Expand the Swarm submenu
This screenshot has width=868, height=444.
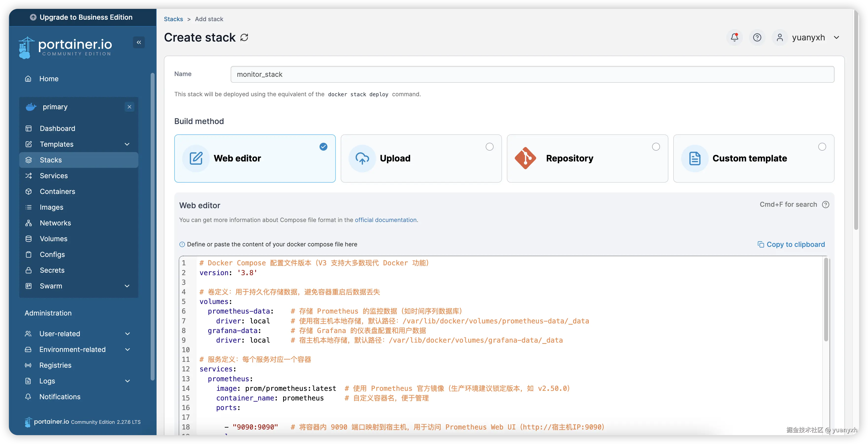[x=127, y=286]
